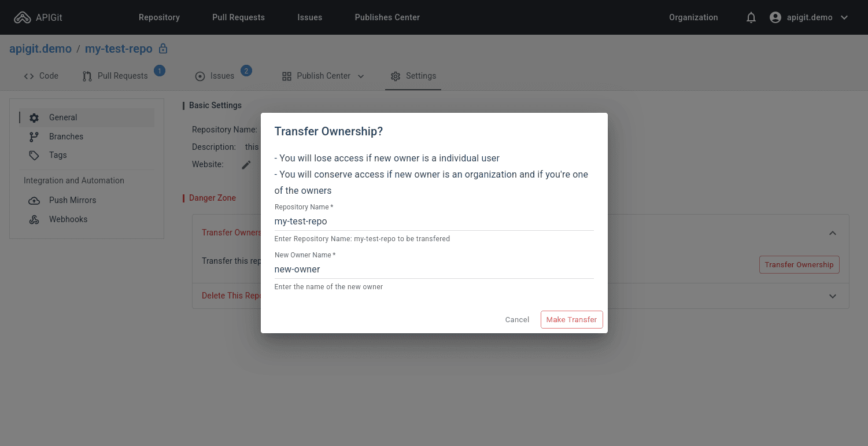Open Pull Requests in top navigation
This screenshot has height=446, width=868.
pos(238,17)
